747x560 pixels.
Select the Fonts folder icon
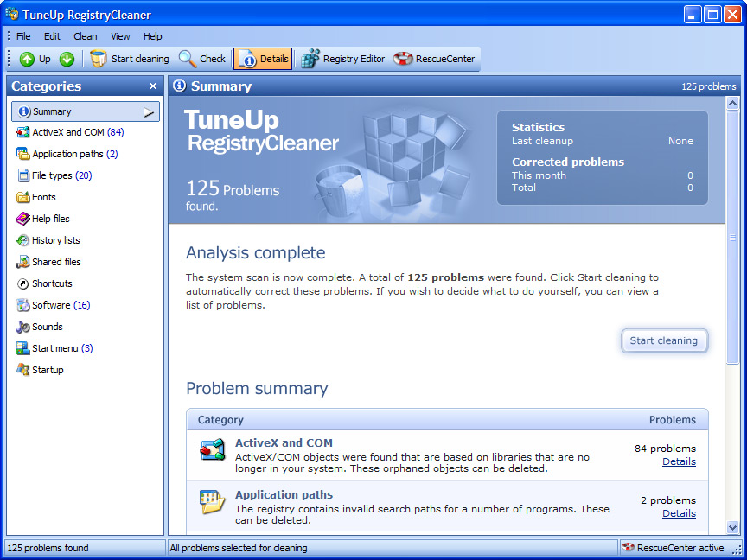pyautogui.click(x=22, y=197)
